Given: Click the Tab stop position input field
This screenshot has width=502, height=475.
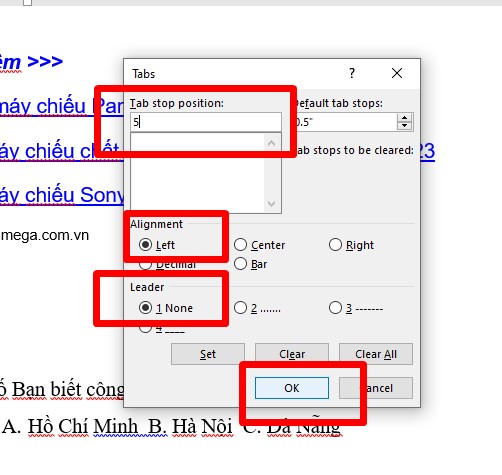Looking at the screenshot, I should tap(206, 122).
